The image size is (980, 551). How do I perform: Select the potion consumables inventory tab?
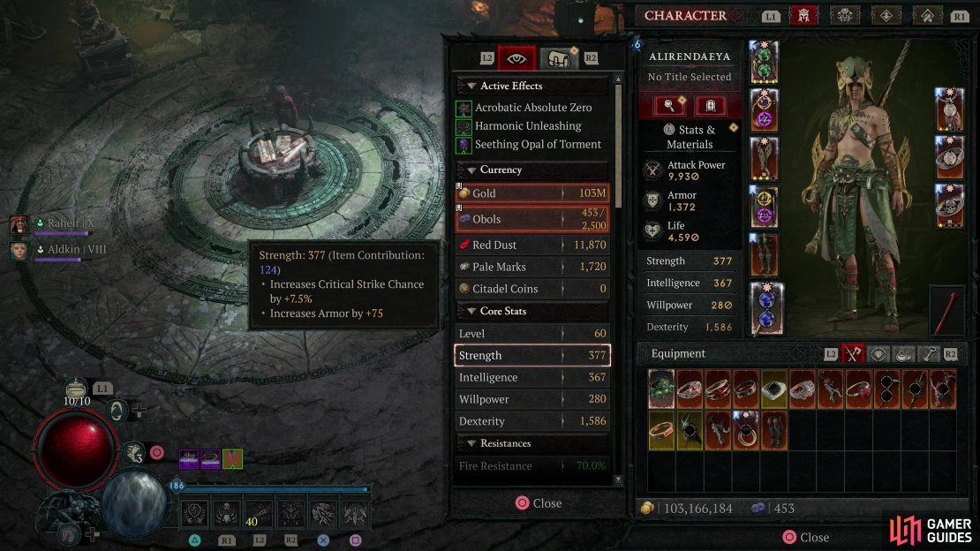coord(903,355)
